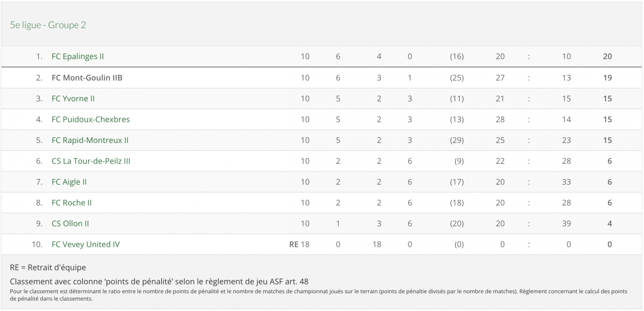Open the FC Roche II team link
Screen dimensions: 644x311
coord(72,203)
